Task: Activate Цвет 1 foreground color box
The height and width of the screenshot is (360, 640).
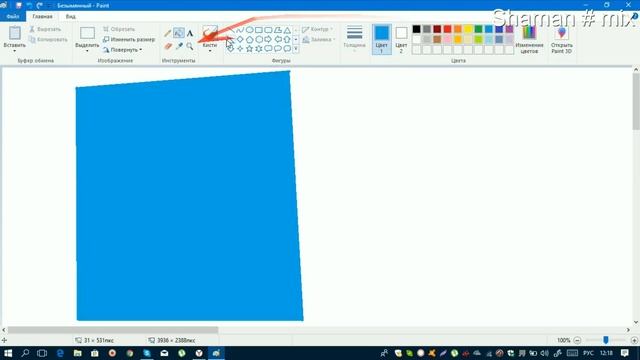Action: 382,39
